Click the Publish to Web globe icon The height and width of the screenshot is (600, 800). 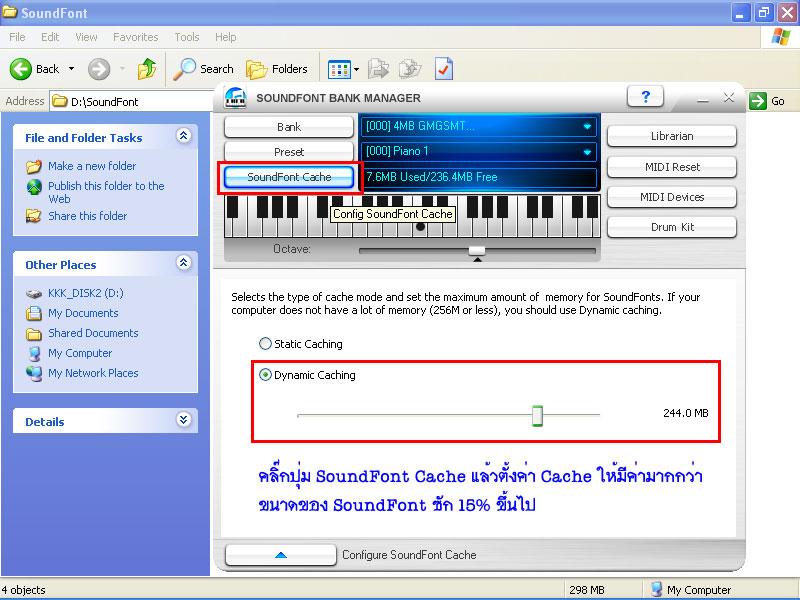pos(34,187)
